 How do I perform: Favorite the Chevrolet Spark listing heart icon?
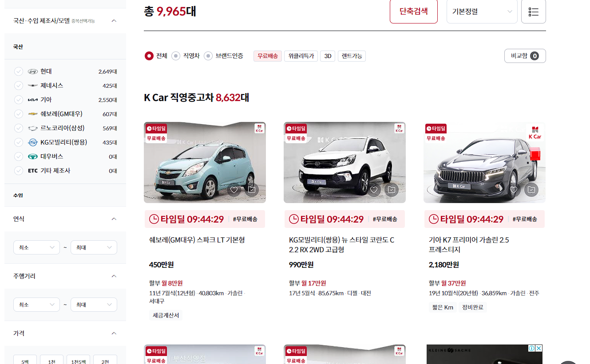click(234, 189)
